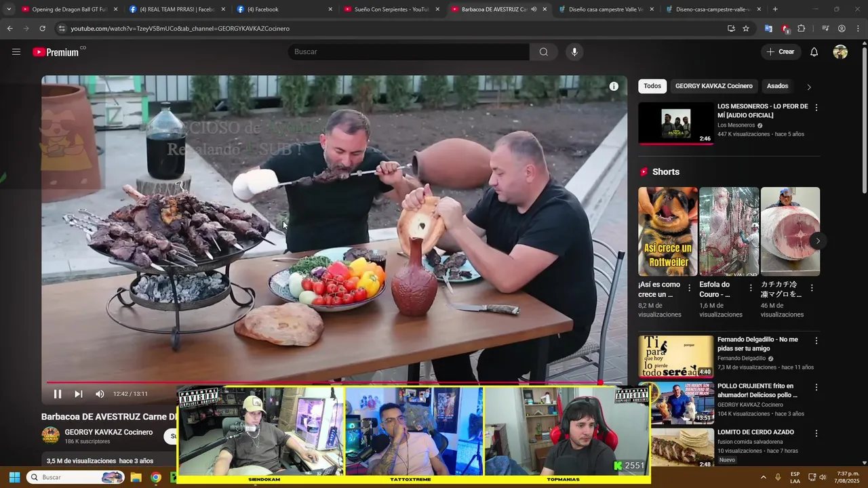The image size is (868, 488).
Task: Open red extension with badge 1
Action: click(785, 28)
